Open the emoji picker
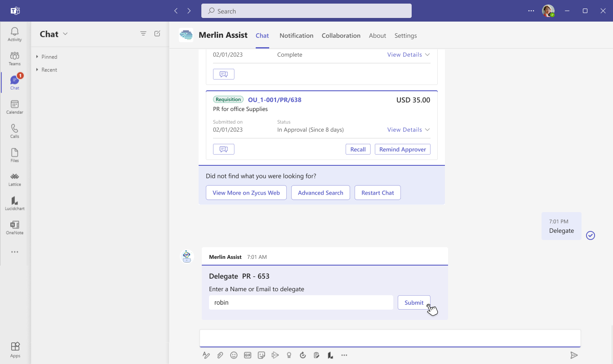 click(234, 355)
